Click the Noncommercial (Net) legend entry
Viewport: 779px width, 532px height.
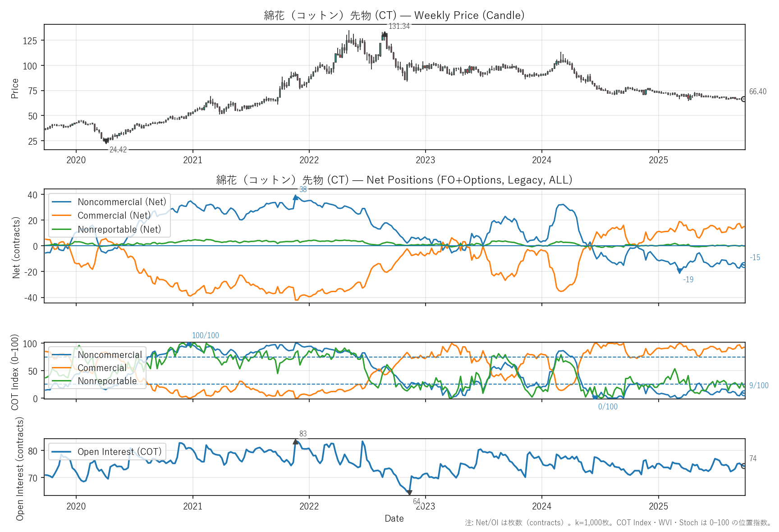122,202
